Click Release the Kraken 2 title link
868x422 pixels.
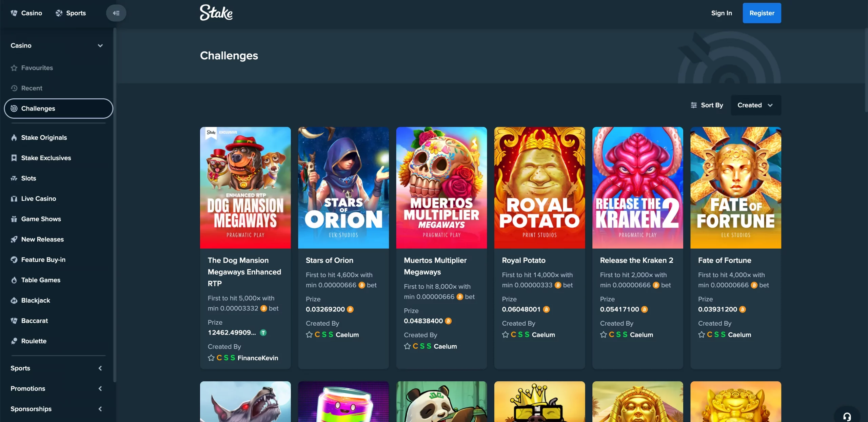636,260
